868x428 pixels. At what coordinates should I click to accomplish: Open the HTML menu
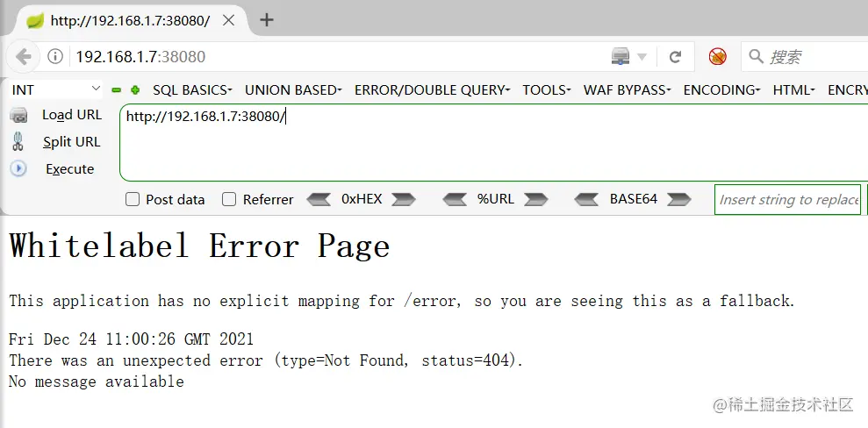point(794,90)
